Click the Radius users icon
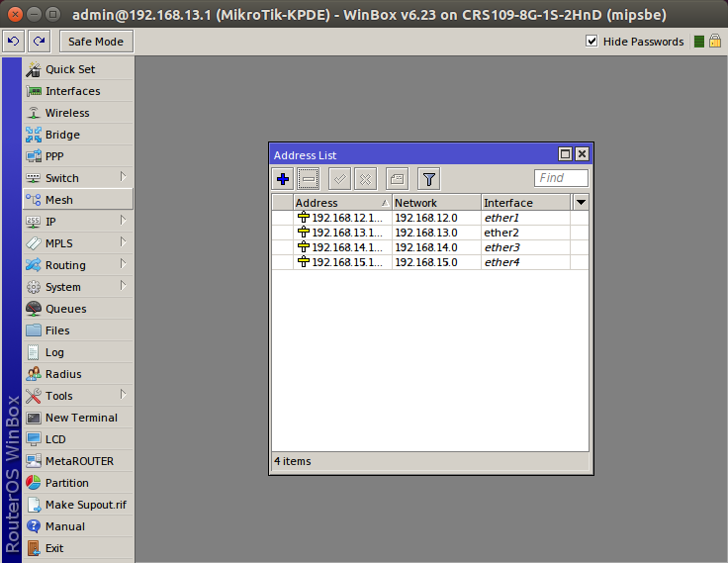 [x=34, y=374]
